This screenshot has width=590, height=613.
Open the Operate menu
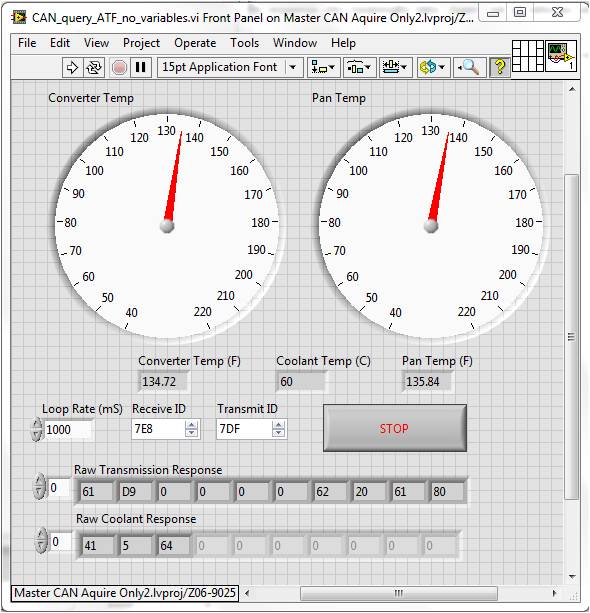(x=195, y=43)
